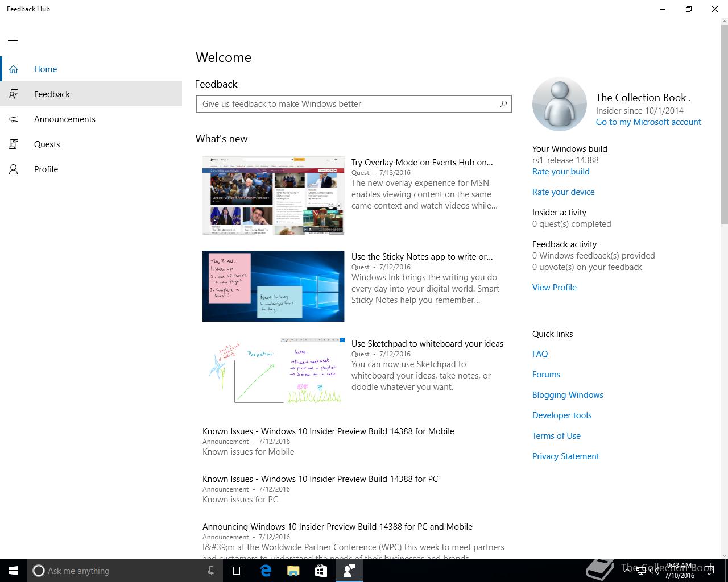Screen dimensions: 728x582
Task: Open Task View from the taskbar
Action: click(x=237, y=571)
